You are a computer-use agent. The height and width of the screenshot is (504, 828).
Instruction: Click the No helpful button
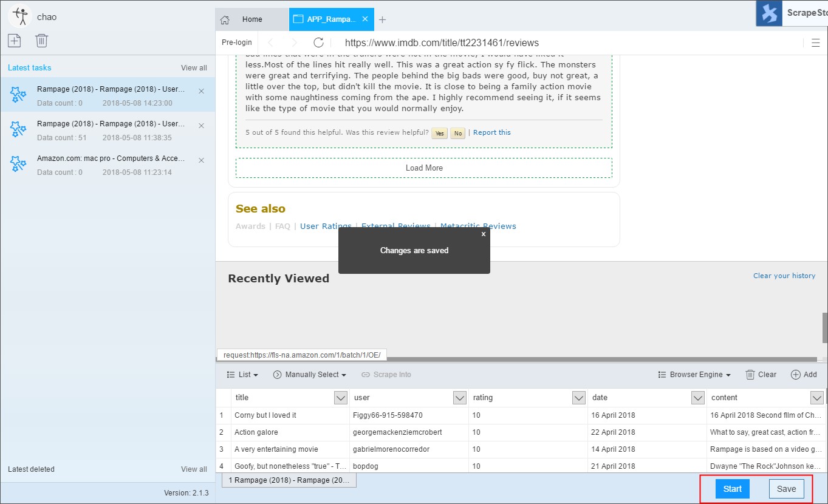pyautogui.click(x=457, y=134)
